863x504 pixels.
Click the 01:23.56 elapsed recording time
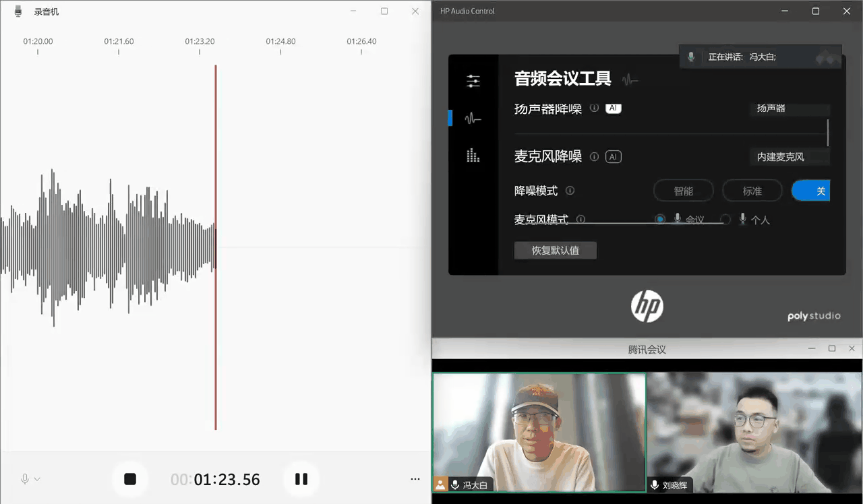[215, 480]
